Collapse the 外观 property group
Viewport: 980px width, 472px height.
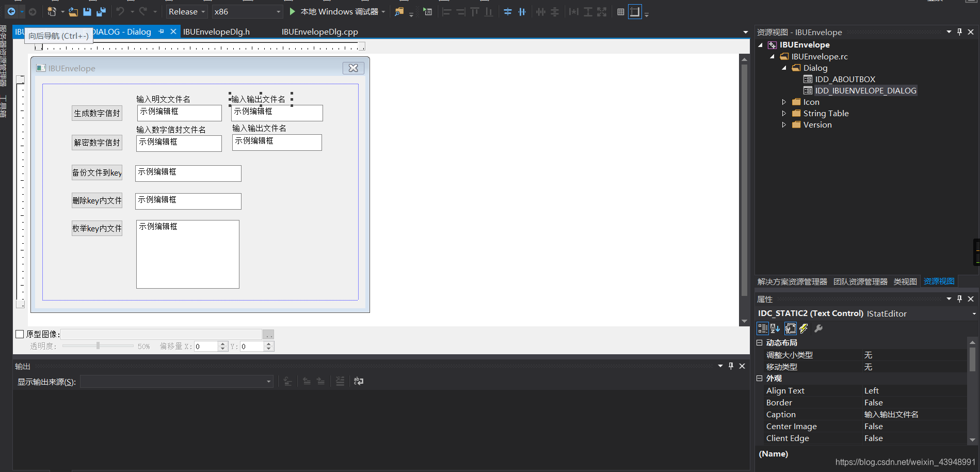pos(760,378)
